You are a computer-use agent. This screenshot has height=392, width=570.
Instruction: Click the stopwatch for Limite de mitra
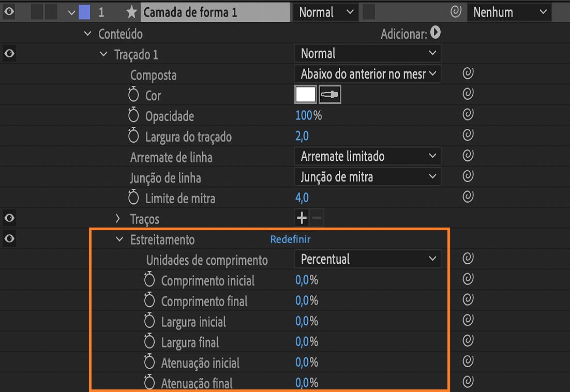(x=133, y=198)
